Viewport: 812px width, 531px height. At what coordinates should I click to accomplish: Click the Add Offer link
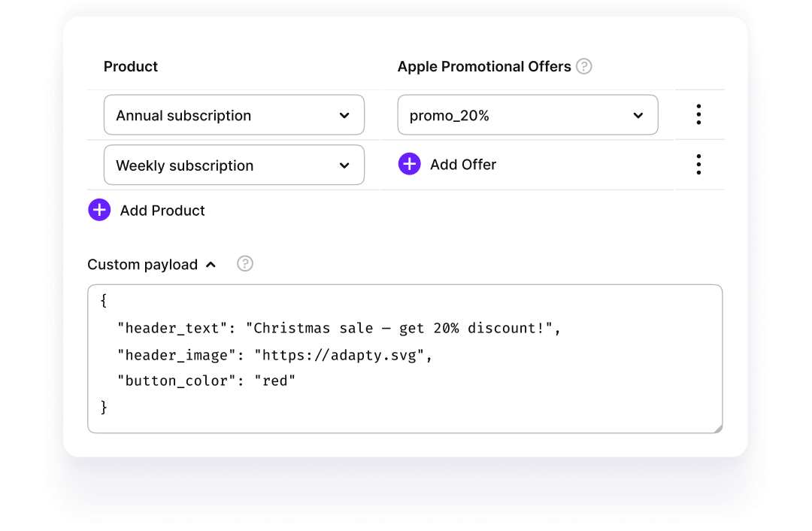coord(463,164)
